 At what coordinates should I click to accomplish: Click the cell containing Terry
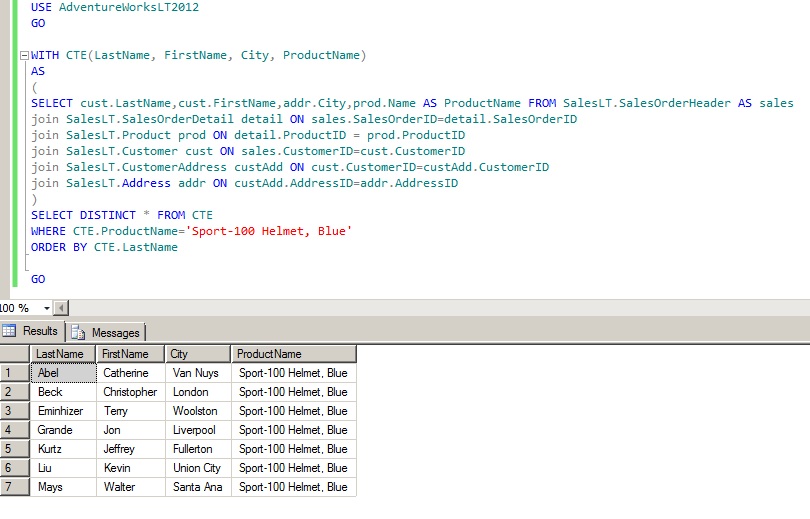(x=131, y=411)
